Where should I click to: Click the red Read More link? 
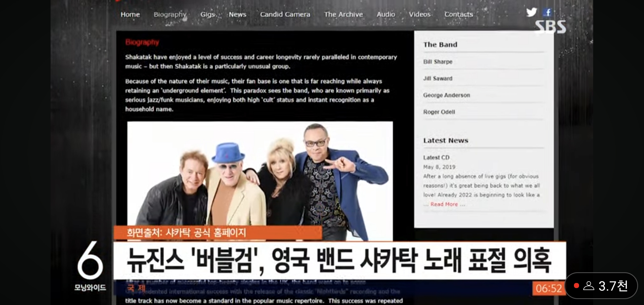(444, 204)
